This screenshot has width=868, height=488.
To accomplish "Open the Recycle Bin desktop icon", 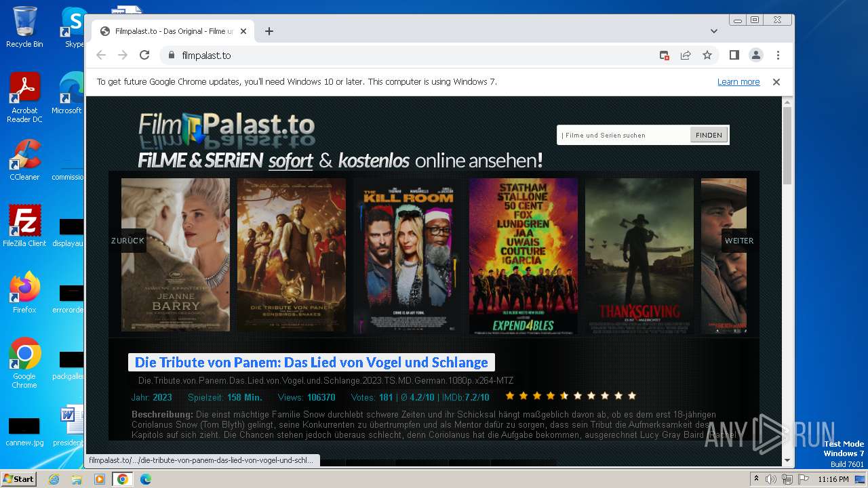I will [24, 27].
